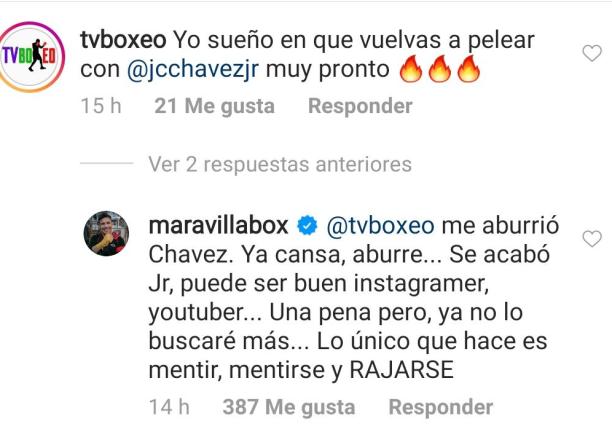This screenshot has height=437, width=612.
Task: Reply to the tvboxeo comment via Responder
Action: pyautogui.click(x=360, y=106)
